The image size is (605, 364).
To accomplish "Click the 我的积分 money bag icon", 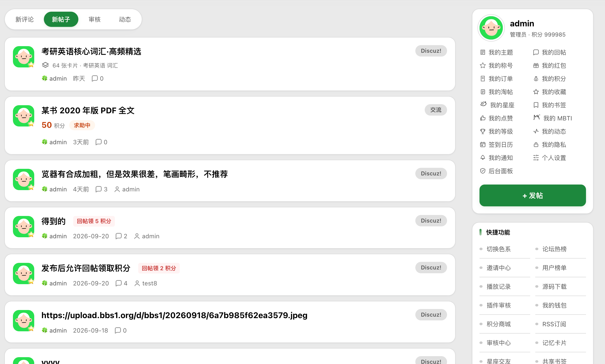I will point(536,79).
